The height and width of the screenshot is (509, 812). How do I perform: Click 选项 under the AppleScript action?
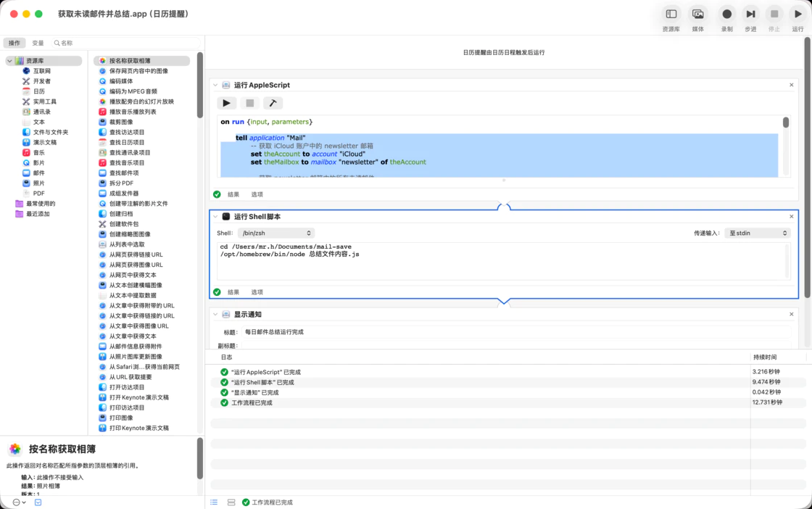[x=257, y=194]
